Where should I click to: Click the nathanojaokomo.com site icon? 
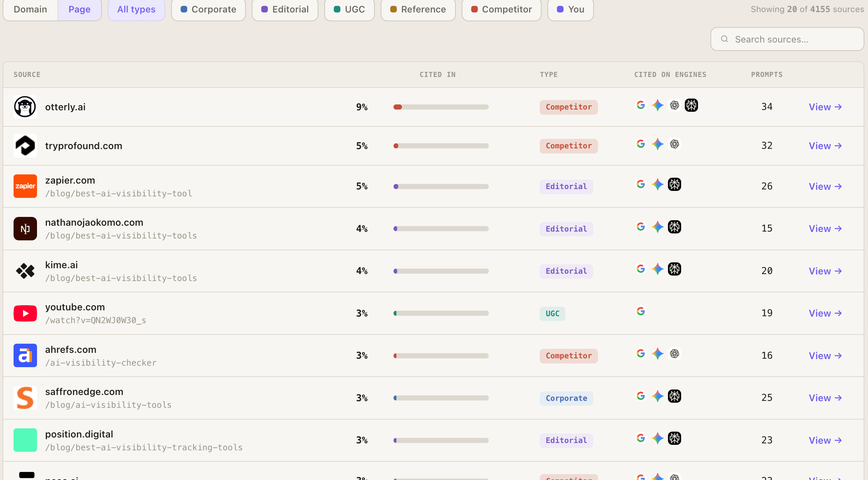click(25, 229)
